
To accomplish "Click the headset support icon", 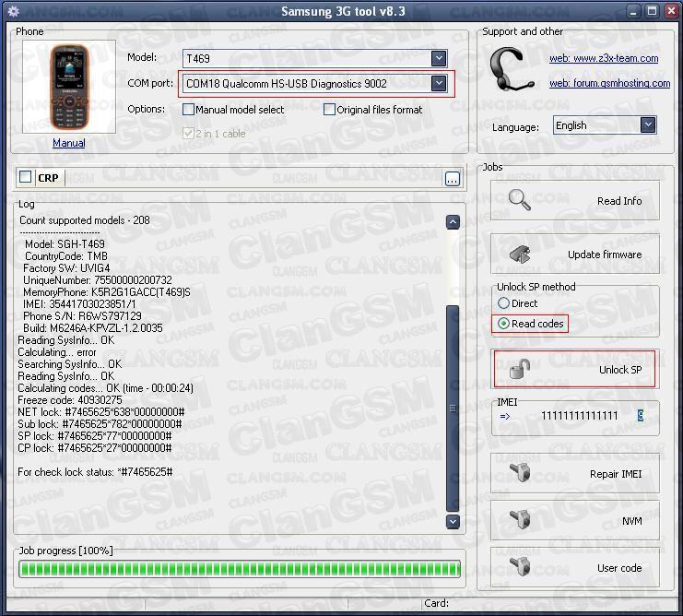I will (511, 70).
